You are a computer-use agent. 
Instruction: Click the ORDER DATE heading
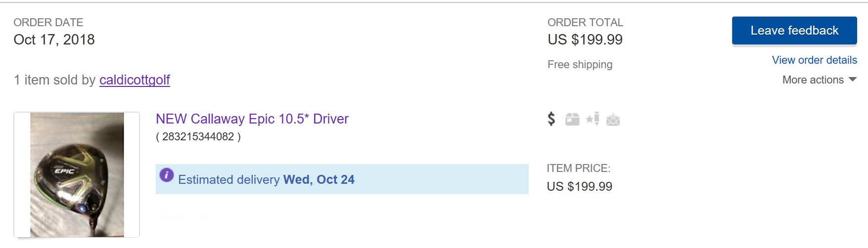click(x=48, y=23)
